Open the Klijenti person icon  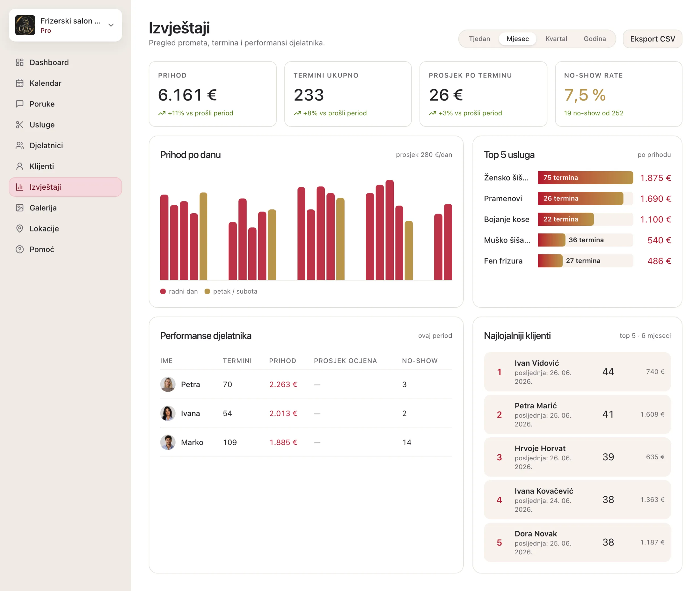[x=20, y=166]
